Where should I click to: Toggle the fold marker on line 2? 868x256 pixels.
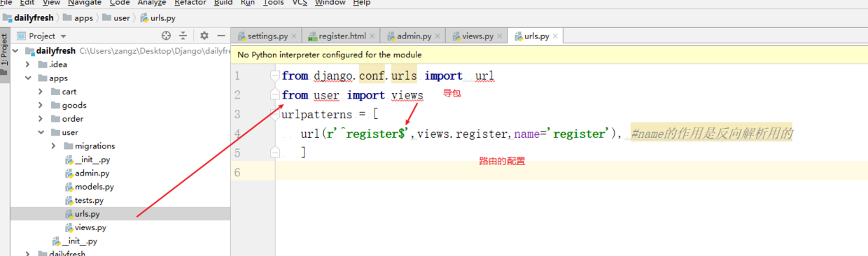275,94
